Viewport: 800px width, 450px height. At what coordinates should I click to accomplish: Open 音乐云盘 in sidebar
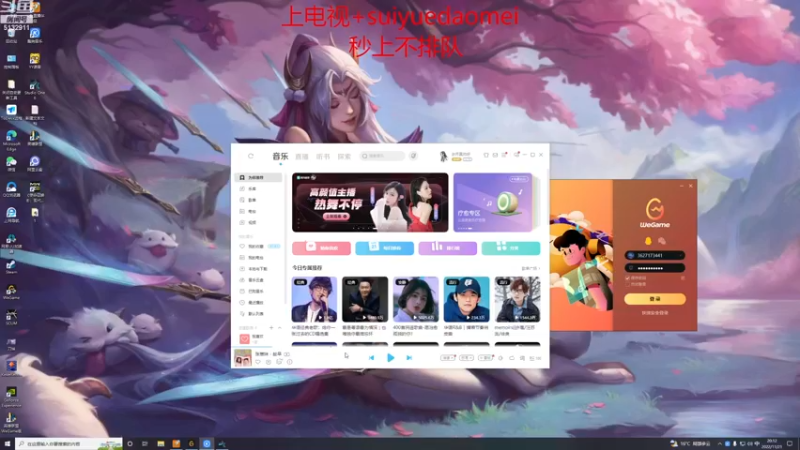pos(258,280)
